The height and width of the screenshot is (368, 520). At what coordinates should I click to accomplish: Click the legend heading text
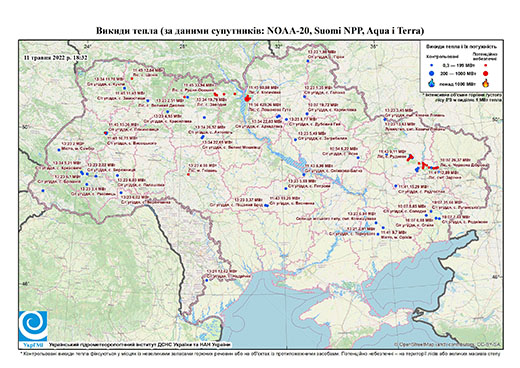point(462,46)
